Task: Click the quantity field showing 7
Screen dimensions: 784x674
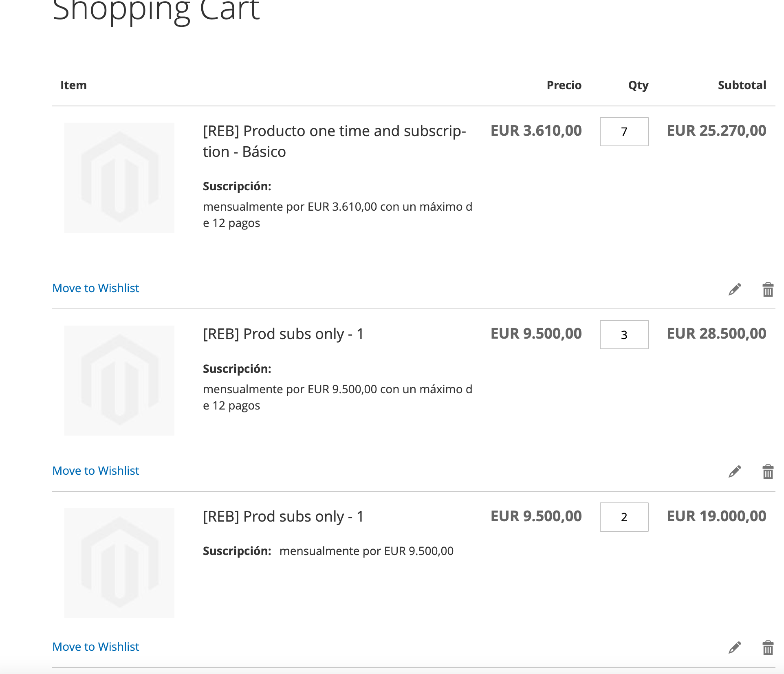Action: click(624, 132)
